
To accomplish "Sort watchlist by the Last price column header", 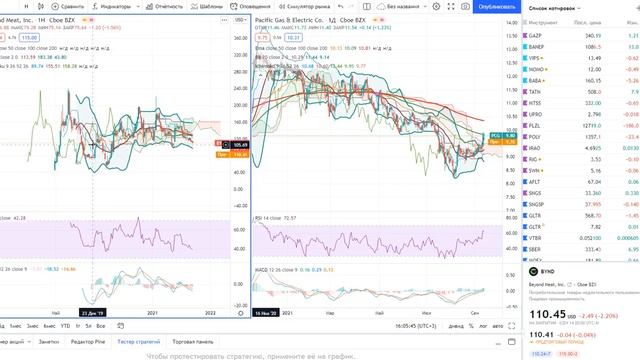I will click(x=587, y=23).
